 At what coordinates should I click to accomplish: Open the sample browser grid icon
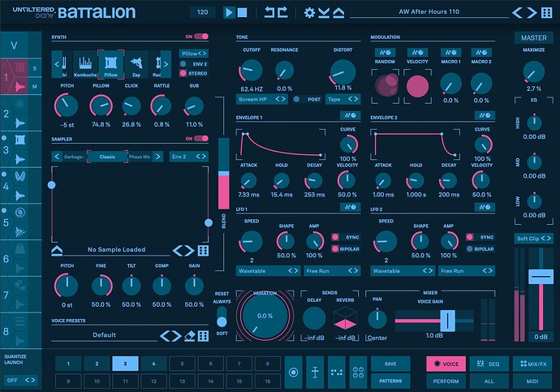click(x=203, y=251)
